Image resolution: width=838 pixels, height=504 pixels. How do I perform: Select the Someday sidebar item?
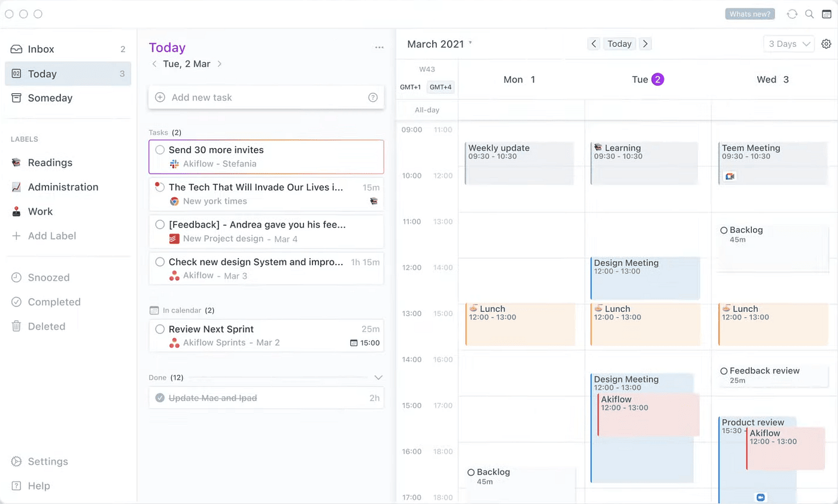(x=50, y=98)
